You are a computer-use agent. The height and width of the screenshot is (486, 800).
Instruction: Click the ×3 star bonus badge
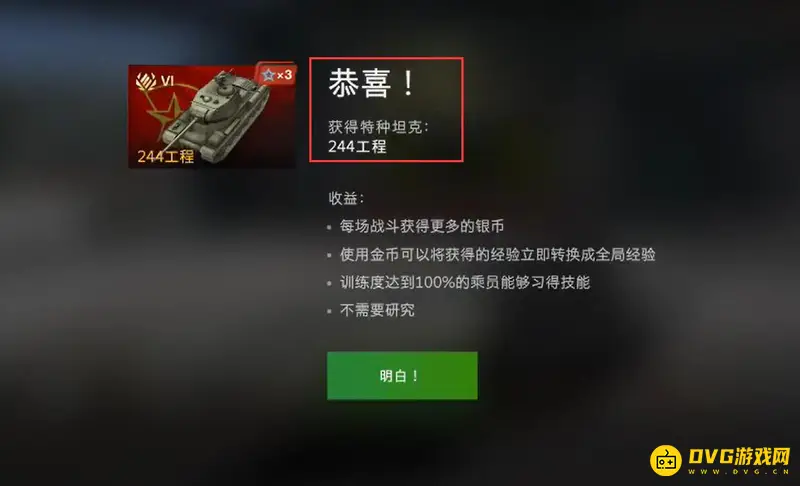[276, 75]
